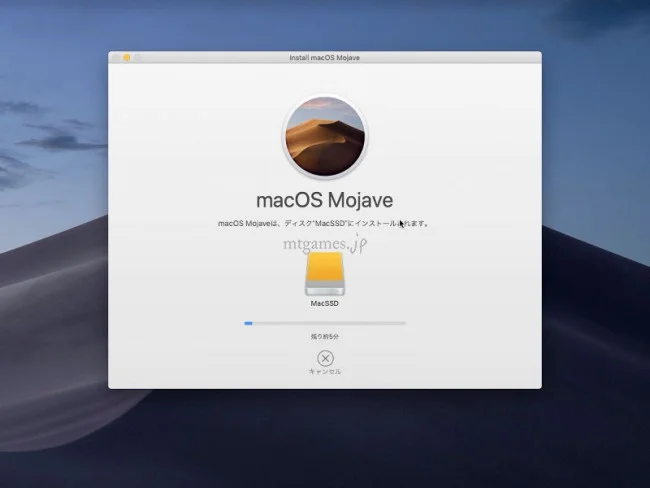Click the MacSSD disk name label
The image size is (650, 488).
tap(325, 303)
